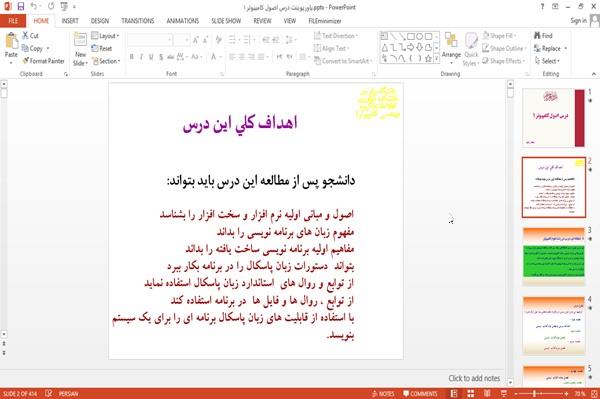The width and height of the screenshot is (600, 399).
Task: Open the Layout dropdown
Action: (x=105, y=36)
